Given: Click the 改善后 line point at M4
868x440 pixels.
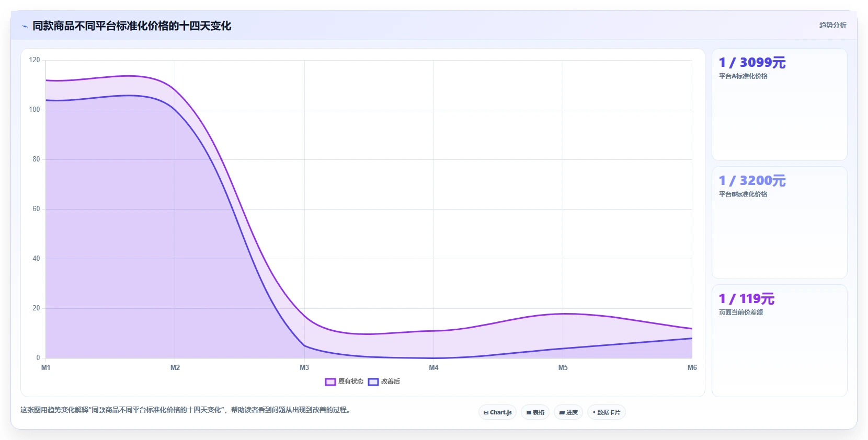Looking at the screenshot, I should click(433, 358).
